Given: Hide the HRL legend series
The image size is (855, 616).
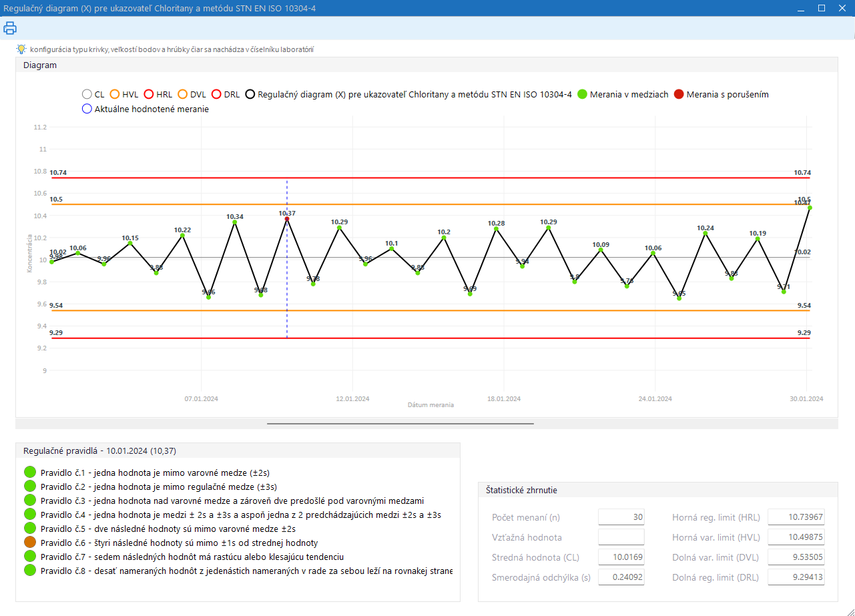Looking at the screenshot, I should pos(149,95).
